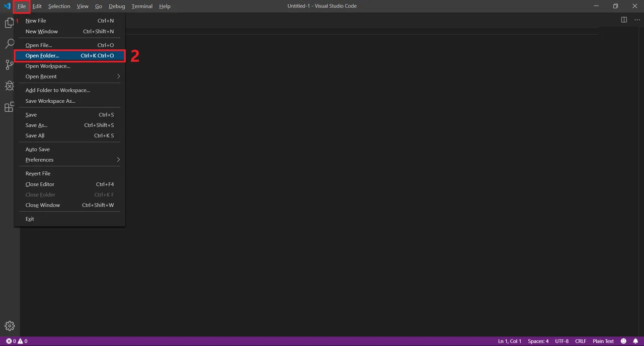
Task: Open the editor More Actions ellipsis
Action: pyautogui.click(x=637, y=20)
